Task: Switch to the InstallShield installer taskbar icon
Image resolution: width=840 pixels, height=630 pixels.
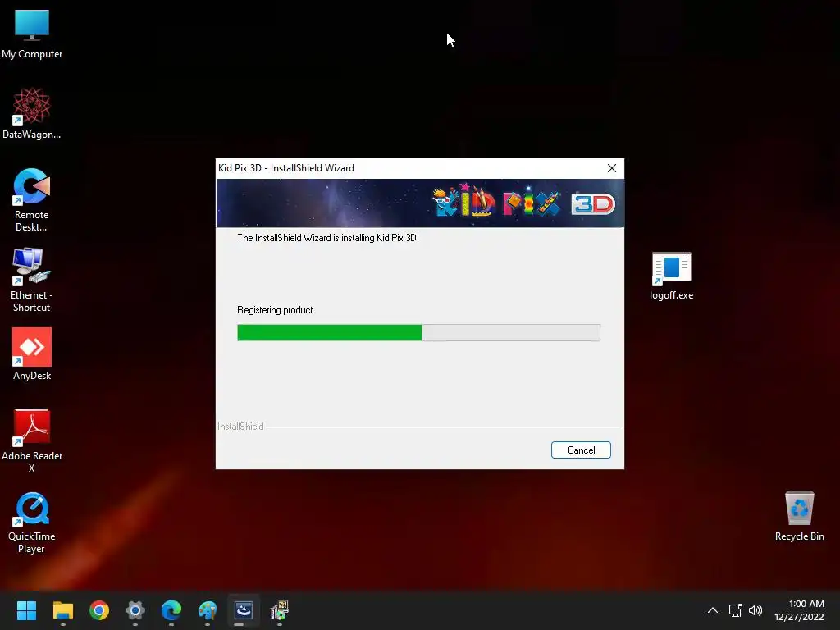Action: click(x=244, y=610)
